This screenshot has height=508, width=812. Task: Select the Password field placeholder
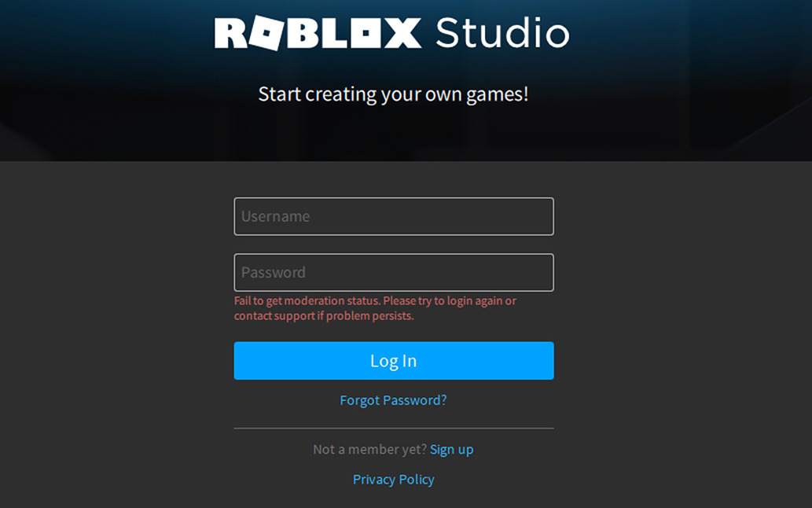[x=274, y=272]
